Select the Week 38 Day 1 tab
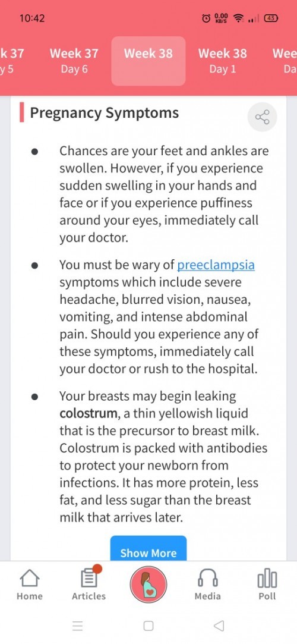The width and height of the screenshot is (297, 644). tap(223, 61)
